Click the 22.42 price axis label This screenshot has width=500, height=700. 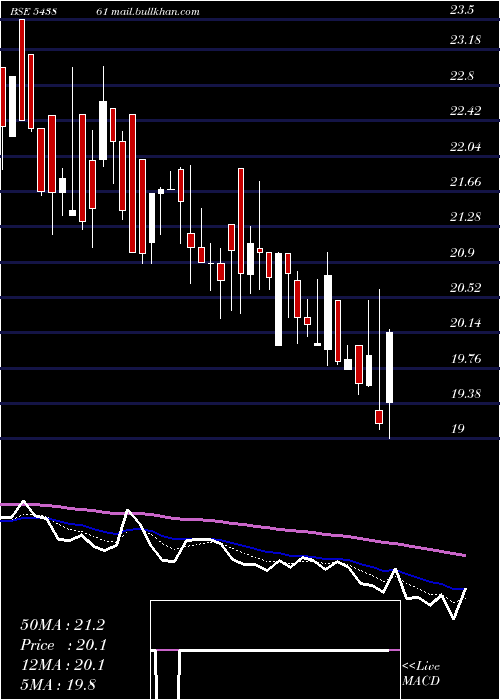tap(465, 111)
